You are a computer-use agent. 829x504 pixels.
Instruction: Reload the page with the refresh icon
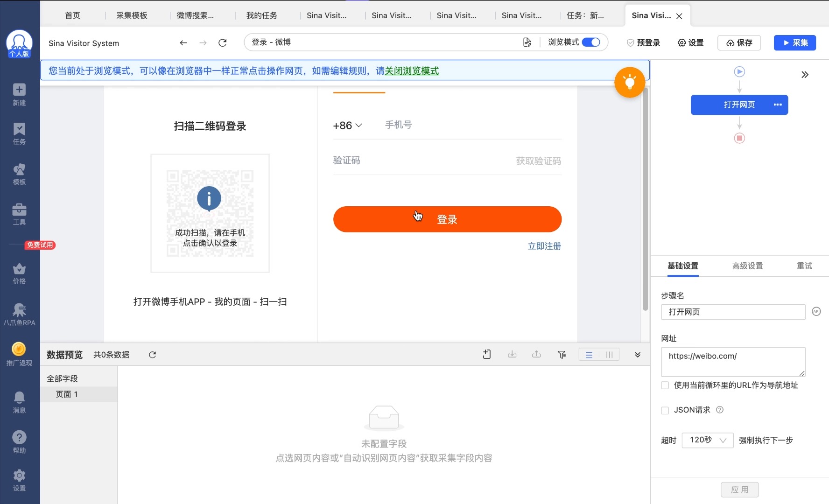[223, 43]
